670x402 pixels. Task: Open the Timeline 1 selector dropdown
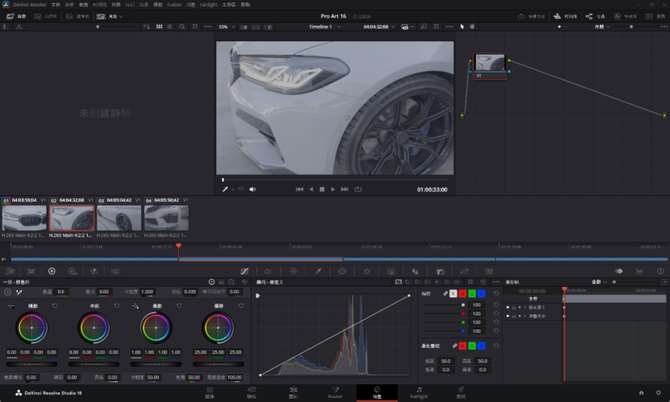321,27
